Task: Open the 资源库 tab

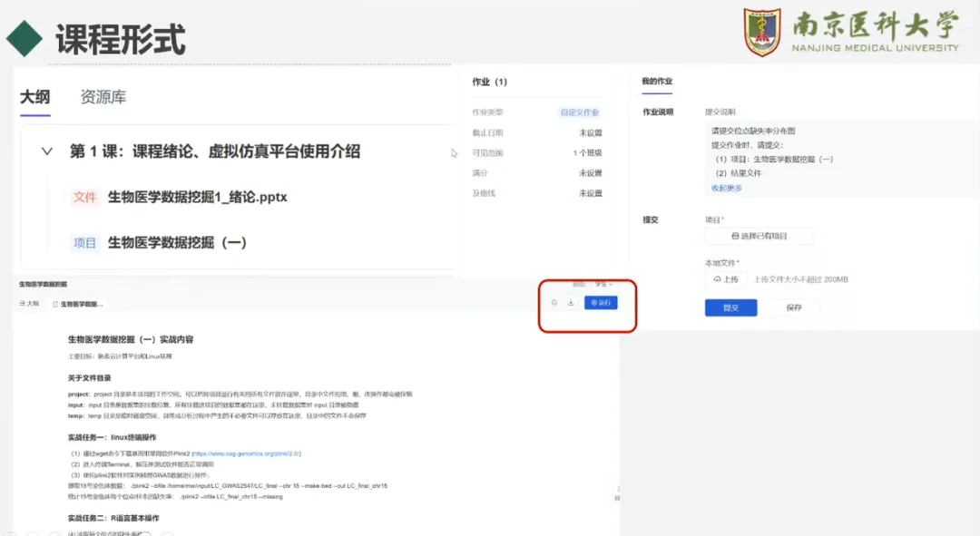Action: click(103, 97)
